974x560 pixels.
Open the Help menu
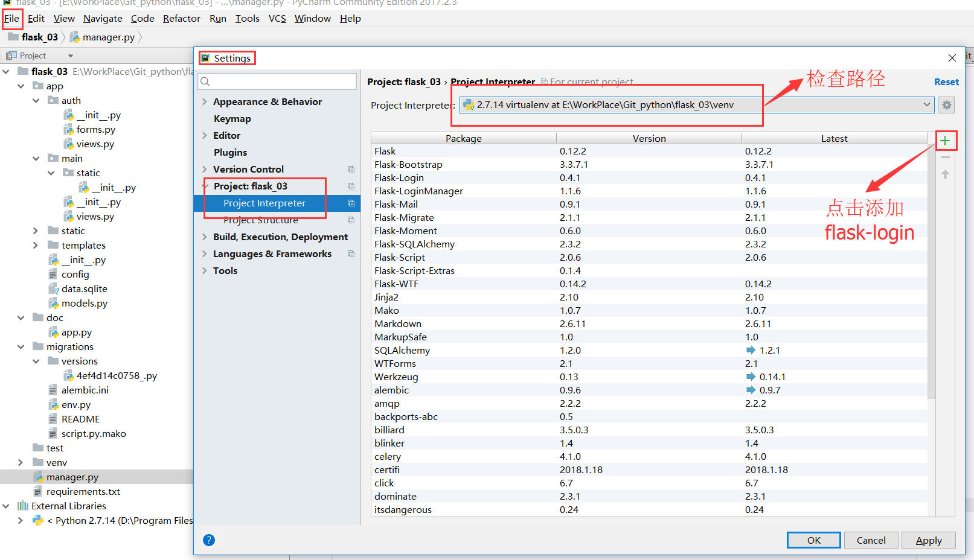(x=350, y=19)
